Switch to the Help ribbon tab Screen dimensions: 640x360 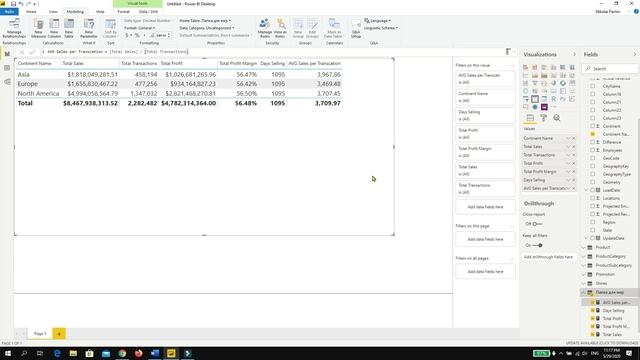[100, 11]
